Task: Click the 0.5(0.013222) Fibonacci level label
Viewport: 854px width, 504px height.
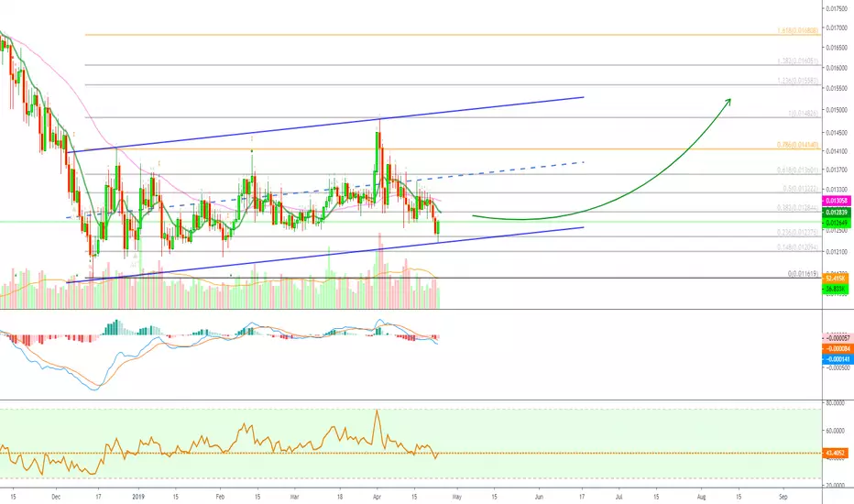Action: pos(801,189)
